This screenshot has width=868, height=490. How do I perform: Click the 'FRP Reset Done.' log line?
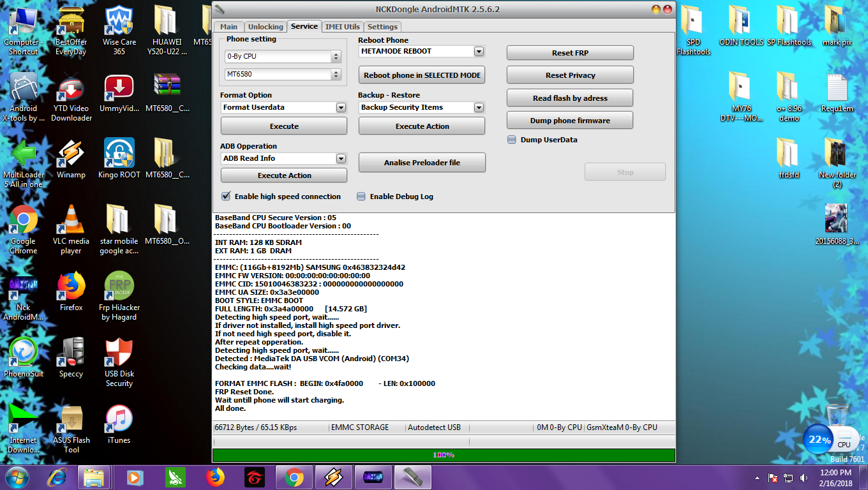[244, 392]
